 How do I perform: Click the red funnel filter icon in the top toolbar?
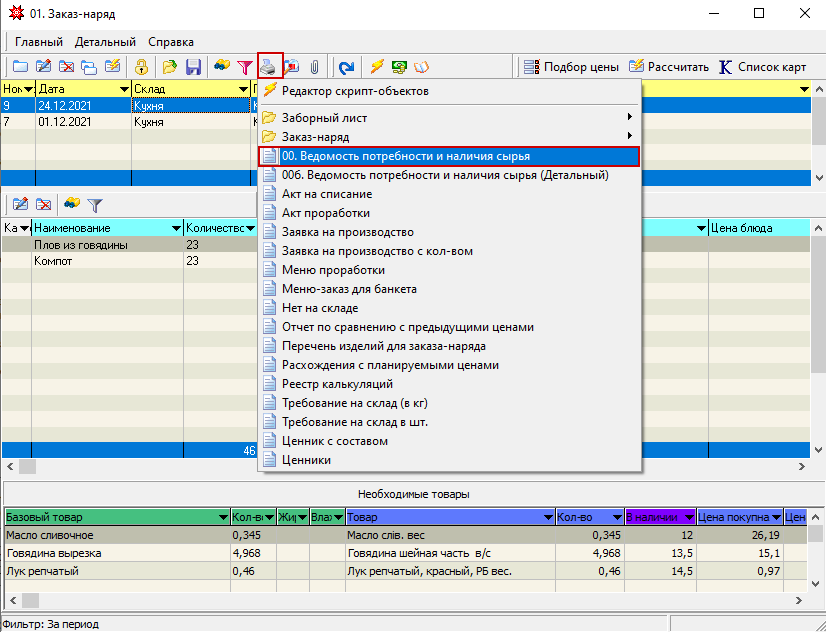244,67
